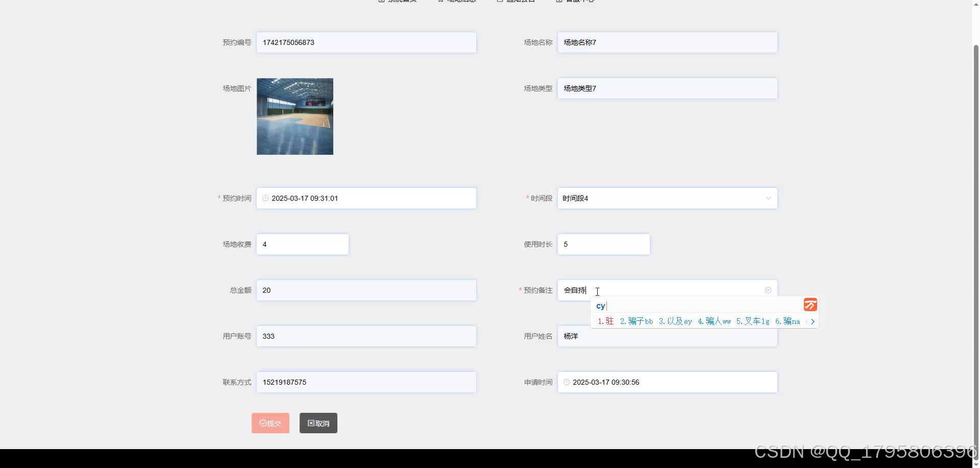Screen dimensions: 980x468
Task: Click the 时间段 label text
Action: tap(542, 198)
